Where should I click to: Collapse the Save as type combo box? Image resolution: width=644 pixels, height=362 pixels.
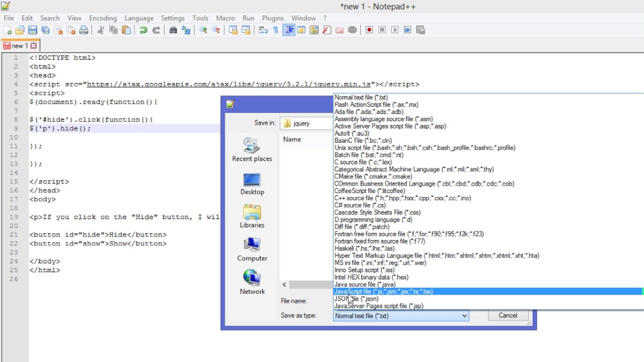pos(465,316)
